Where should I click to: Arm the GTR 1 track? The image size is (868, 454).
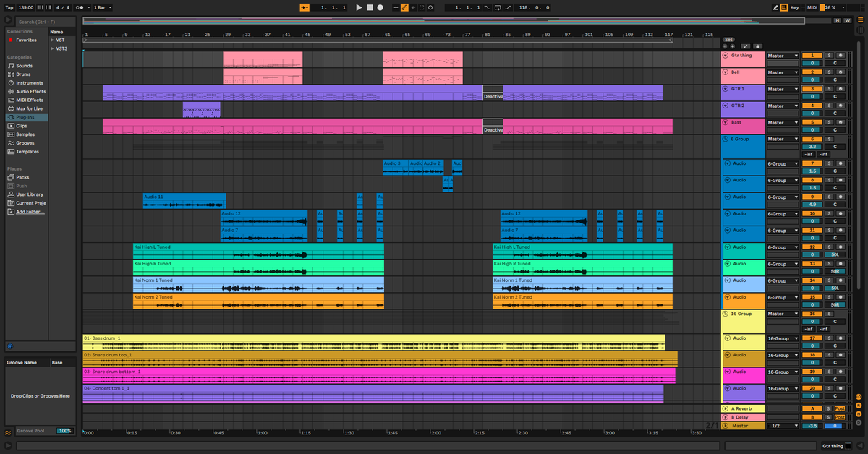(x=841, y=89)
